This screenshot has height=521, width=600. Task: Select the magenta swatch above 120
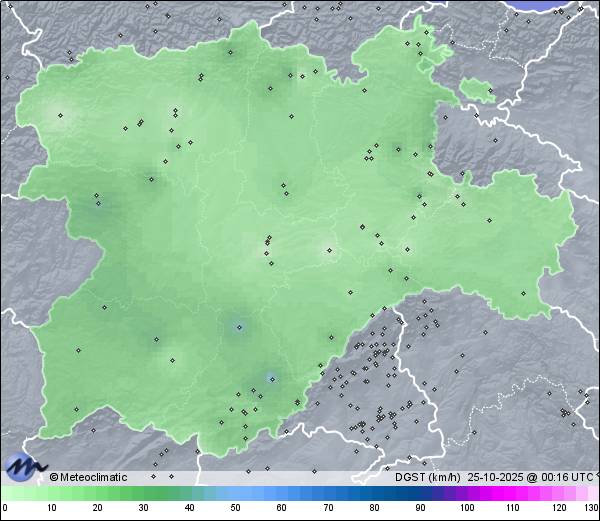[x=558, y=493]
